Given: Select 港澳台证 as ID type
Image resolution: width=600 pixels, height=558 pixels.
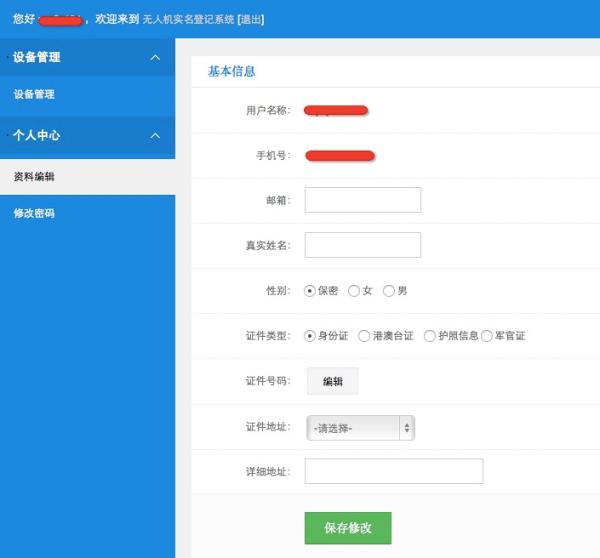Looking at the screenshot, I should click(x=364, y=336).
